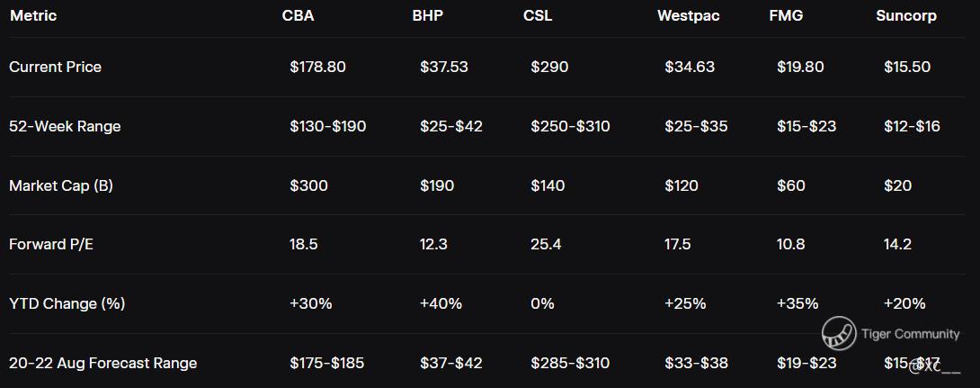The image size is (980, 388).
Task: Click CBA current price $178.80
Action: (317, 67)
